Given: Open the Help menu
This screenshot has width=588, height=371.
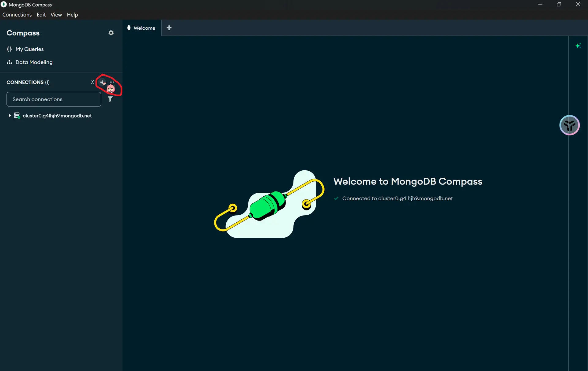Looking at the screenshot, I should coord(72,15).
